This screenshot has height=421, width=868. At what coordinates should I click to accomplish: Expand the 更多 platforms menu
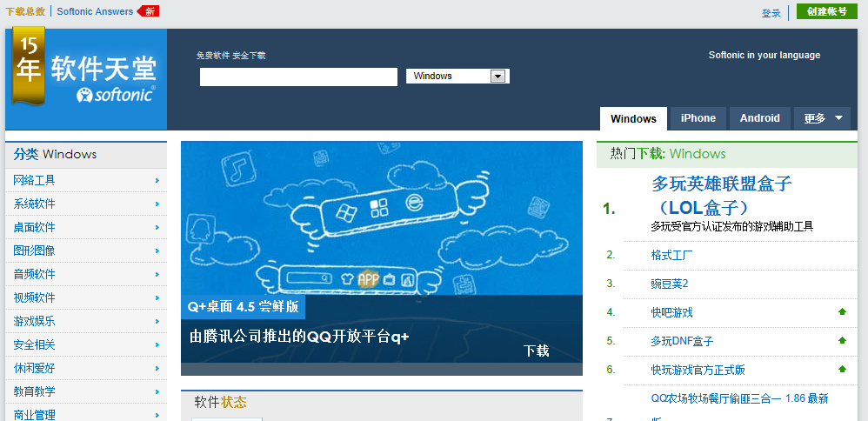click(822, 118)
